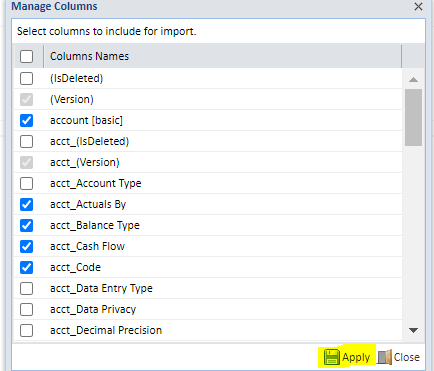Click the Manage Columns title text
This screenshot has height=371, width=434.
tap(54, 6)
